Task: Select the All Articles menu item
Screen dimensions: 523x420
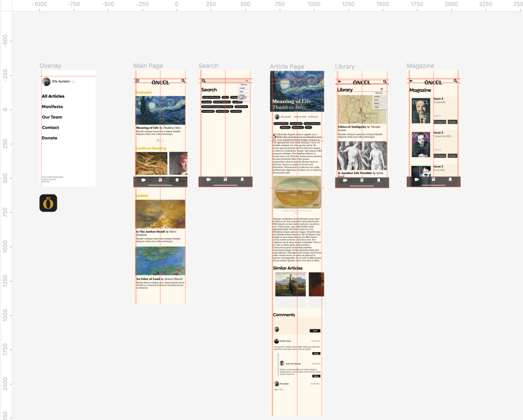Action: click(53, 96)
